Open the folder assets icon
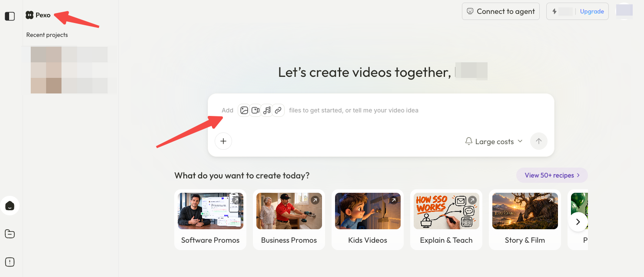Screen dimensions: 644x277 10,234
